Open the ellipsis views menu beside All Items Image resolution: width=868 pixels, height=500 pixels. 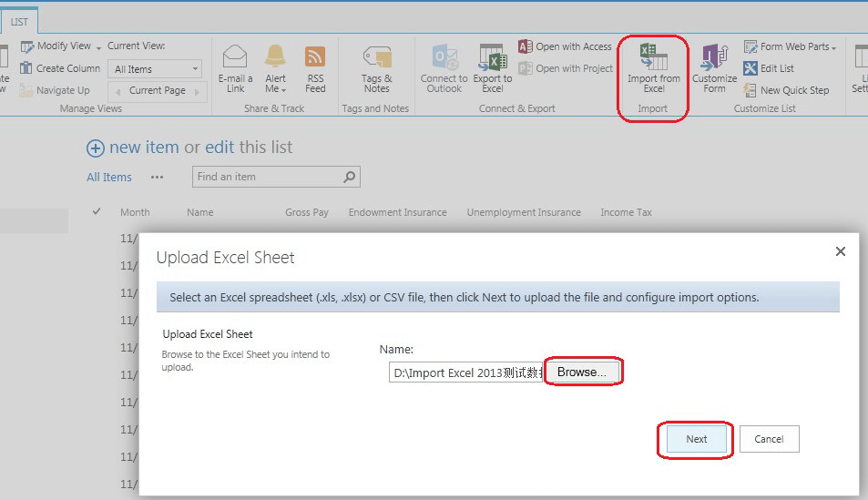(x=158, y=178)
